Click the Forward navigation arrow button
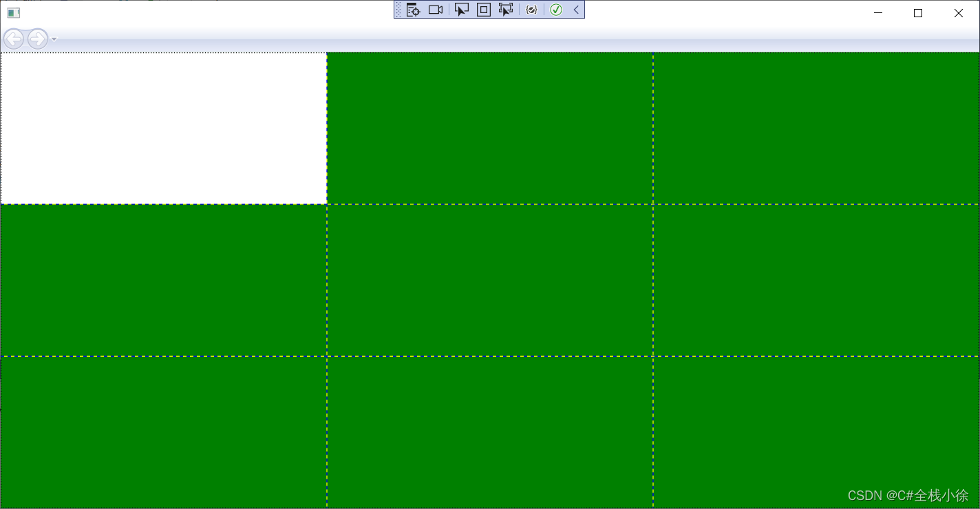This screenshot has height=509, width=980. pyautogui.click(x=37, y=39)
